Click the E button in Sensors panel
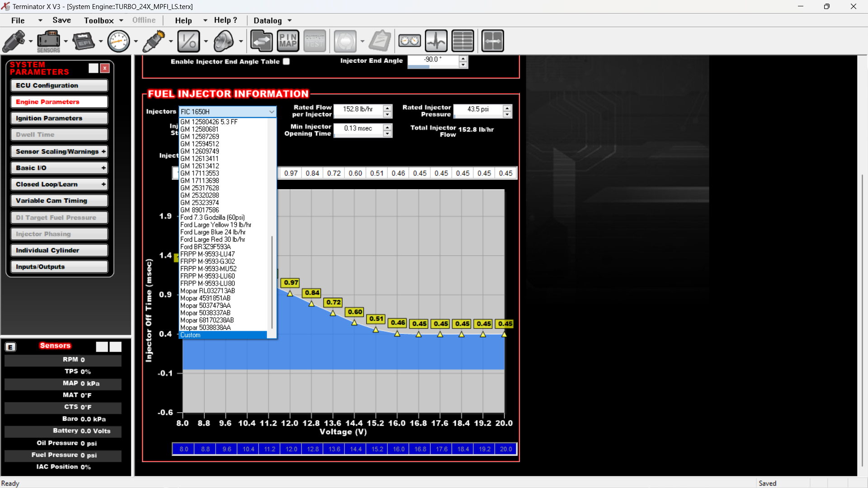The height and width of the screenshot is (488, 868). tap(10, 347)
